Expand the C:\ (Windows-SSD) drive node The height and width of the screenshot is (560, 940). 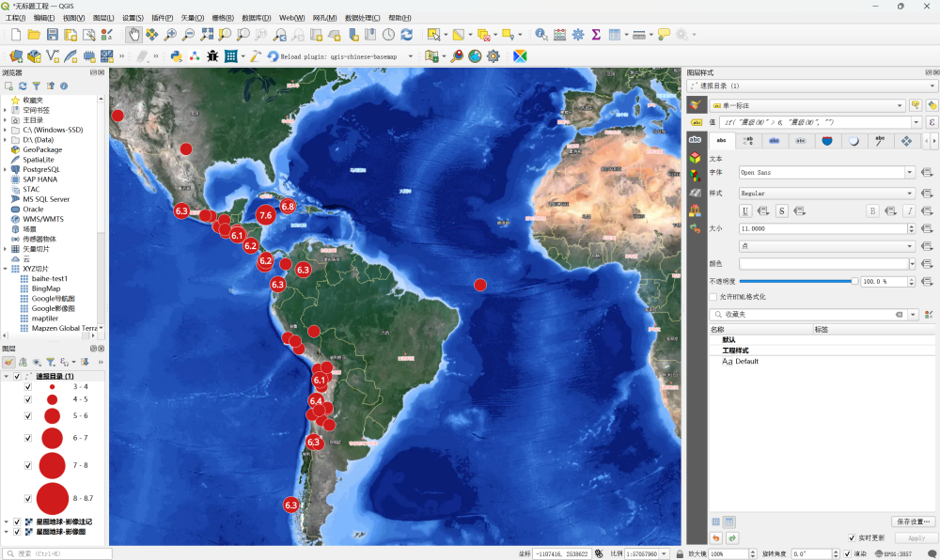(6, 130)
